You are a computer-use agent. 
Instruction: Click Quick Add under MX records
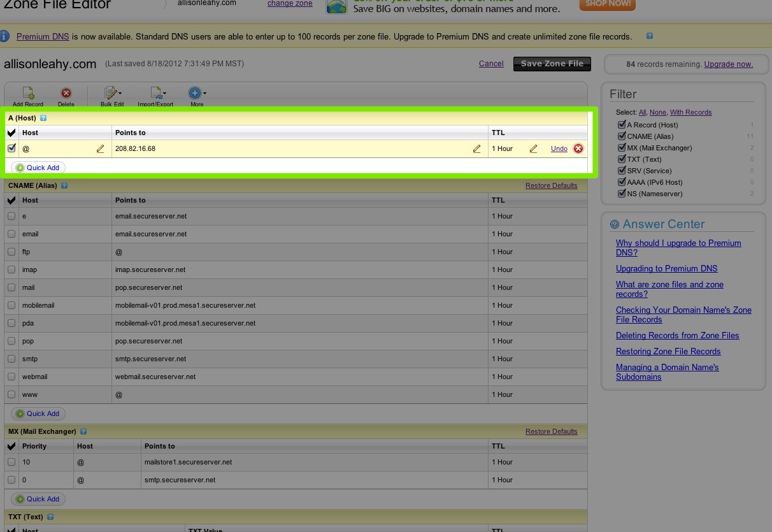[38, 499]
